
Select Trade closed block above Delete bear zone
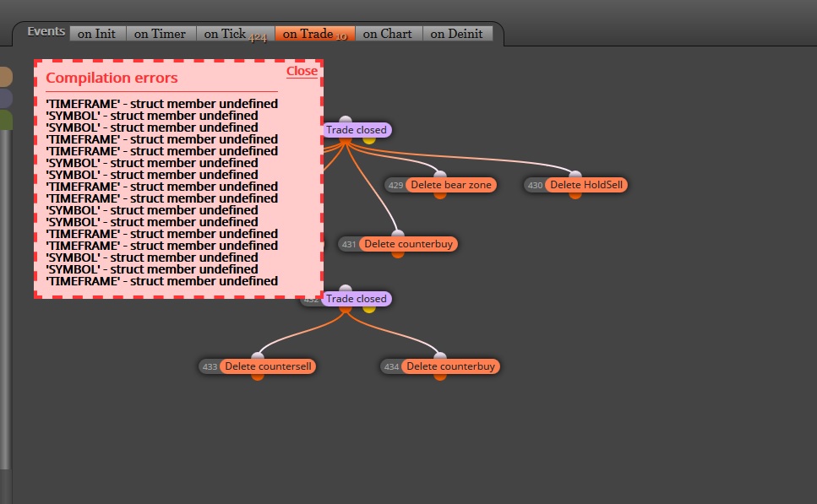[x=357, y=130]
